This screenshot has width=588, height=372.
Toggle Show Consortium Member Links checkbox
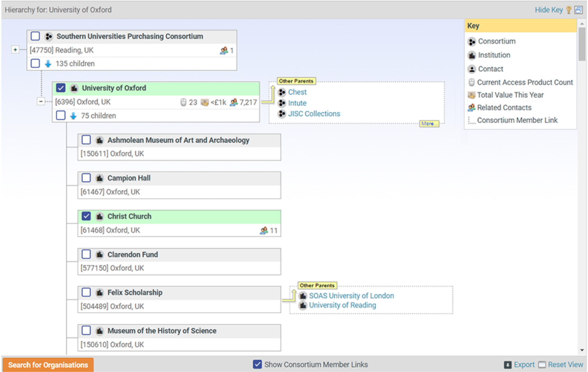coord(257,364)
